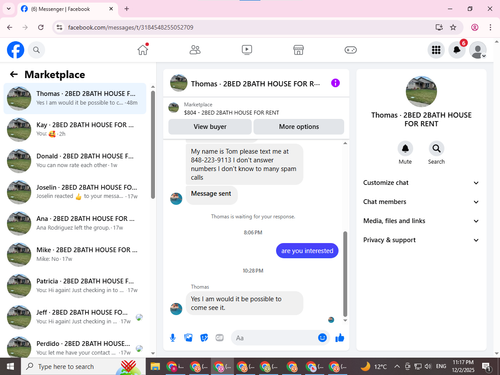Show hidden system tray icons chevron
This screenshot has height=375, width=500.
pos(397,367)
